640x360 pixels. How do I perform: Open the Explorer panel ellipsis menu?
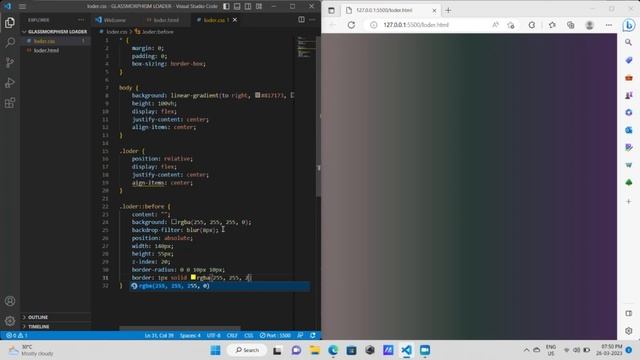pos(81,20)
